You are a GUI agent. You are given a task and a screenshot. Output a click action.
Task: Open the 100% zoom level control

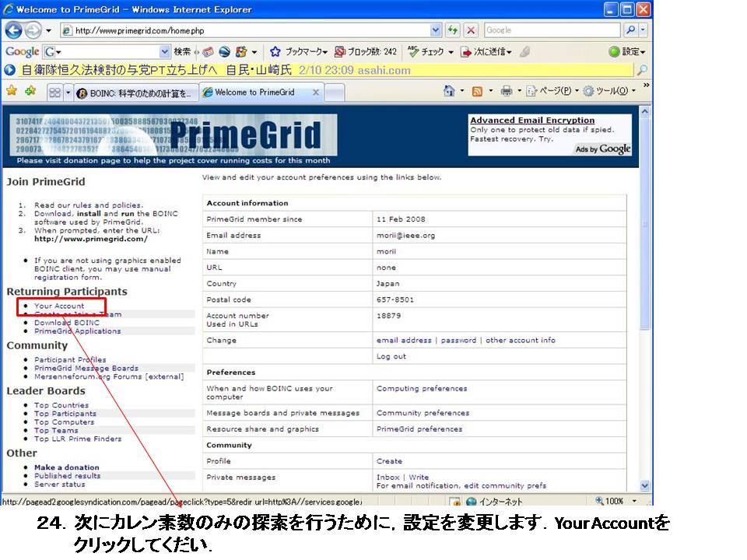pyautogui.click(x=616, y=501)
